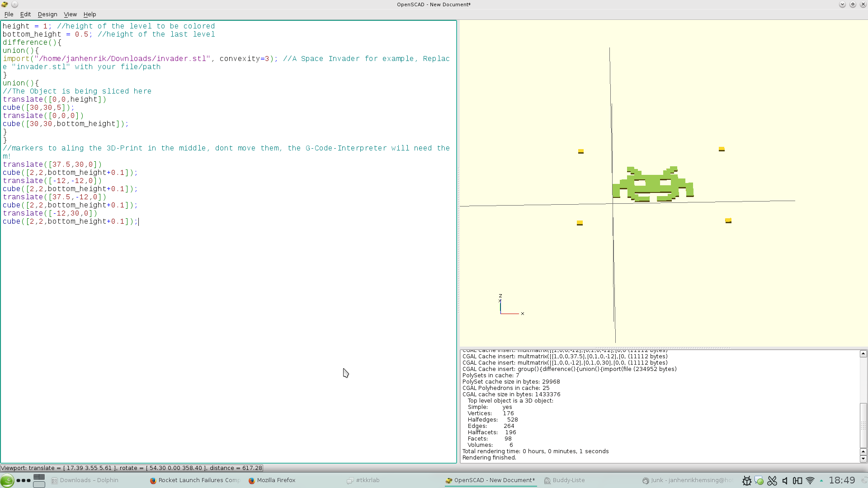Click the Viewport status bar text
The width and height of the screenshot is (868, 488).
tap(132, 468)
